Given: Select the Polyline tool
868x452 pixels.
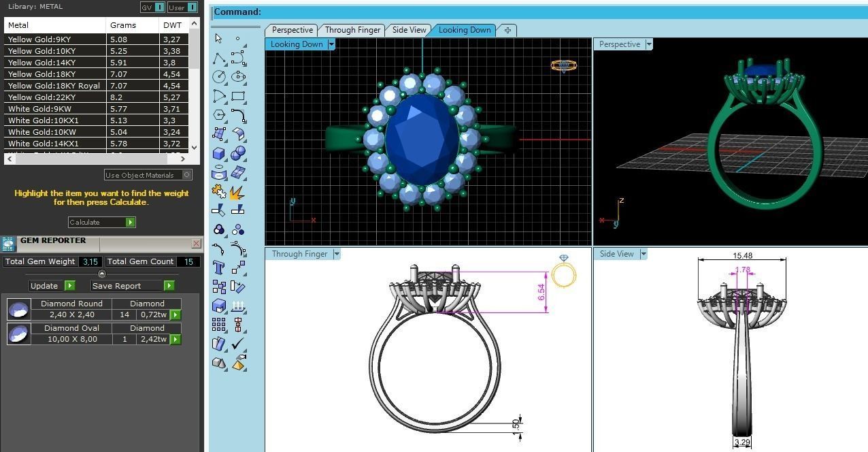Looking at the screenshot, I should coord(218,58).
